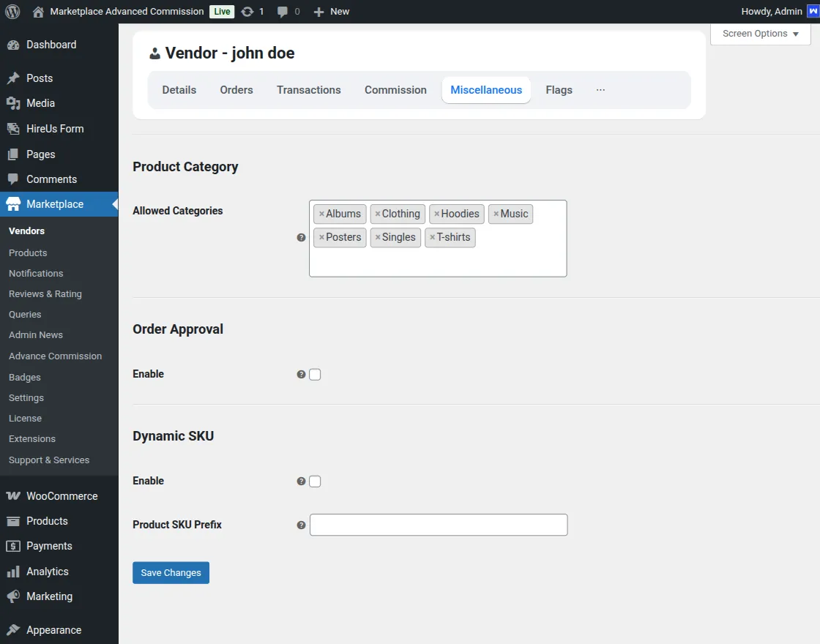Enable the Order Approval checkbox
This screenshot has width=820, height=644.
[x=315, y=374]
